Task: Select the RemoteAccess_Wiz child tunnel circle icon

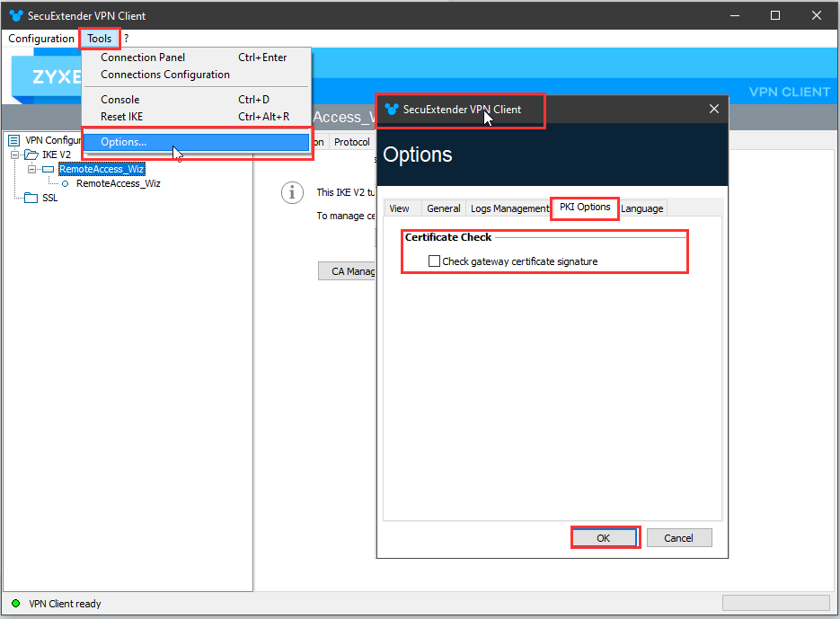Action: (66, 183)
